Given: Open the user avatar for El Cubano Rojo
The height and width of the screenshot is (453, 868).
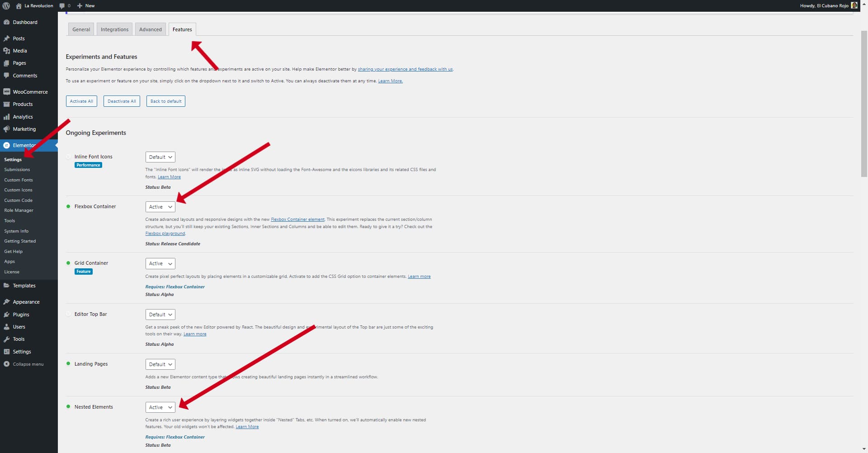Looking at the screenshot, I should (x=854, y=6).
